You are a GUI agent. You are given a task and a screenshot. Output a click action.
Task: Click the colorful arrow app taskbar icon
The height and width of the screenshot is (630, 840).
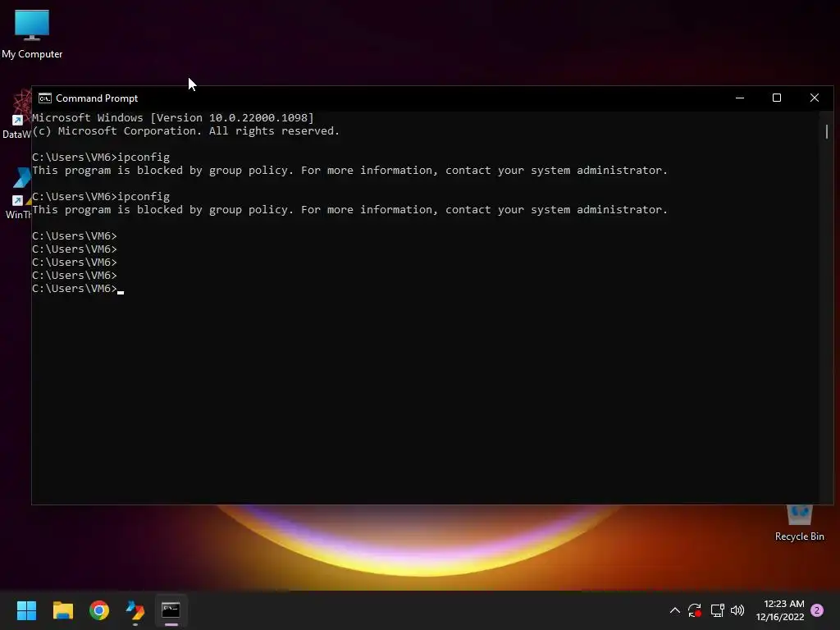coord(135,610)
